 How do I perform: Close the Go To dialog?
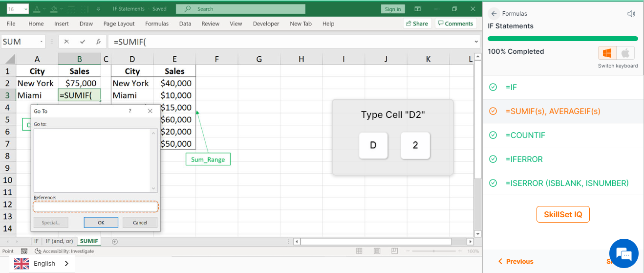coord(150,111)
